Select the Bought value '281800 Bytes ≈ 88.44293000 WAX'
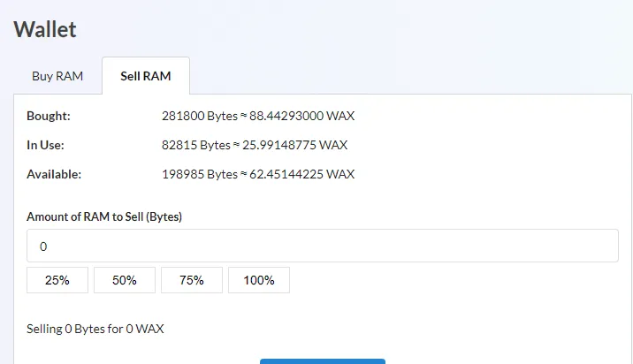This screenshot has width=633, height=364. [x=258, y=116]
